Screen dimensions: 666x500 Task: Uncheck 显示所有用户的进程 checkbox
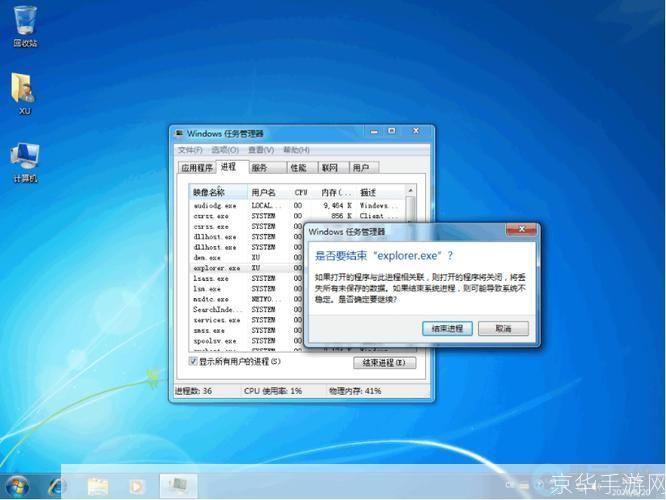[x=193, y=362]
